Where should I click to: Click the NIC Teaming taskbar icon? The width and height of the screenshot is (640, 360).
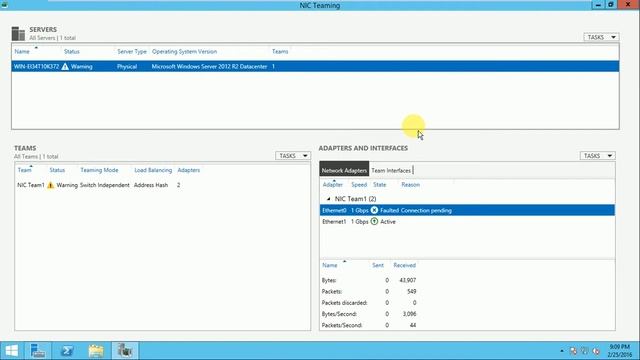pyautogui.click(x=125, y=351)
